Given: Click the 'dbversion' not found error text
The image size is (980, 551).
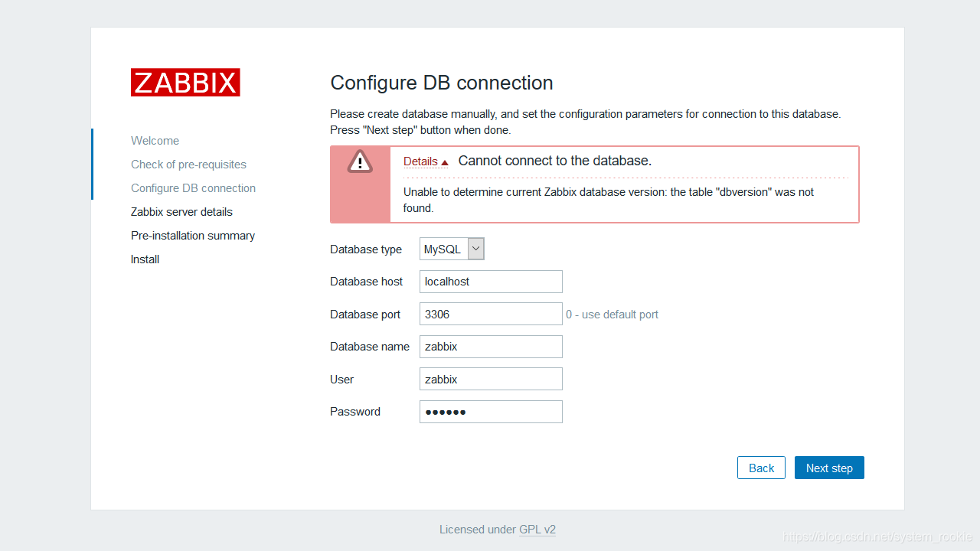Looking at the screenshot, I should (x=609, y=200).
